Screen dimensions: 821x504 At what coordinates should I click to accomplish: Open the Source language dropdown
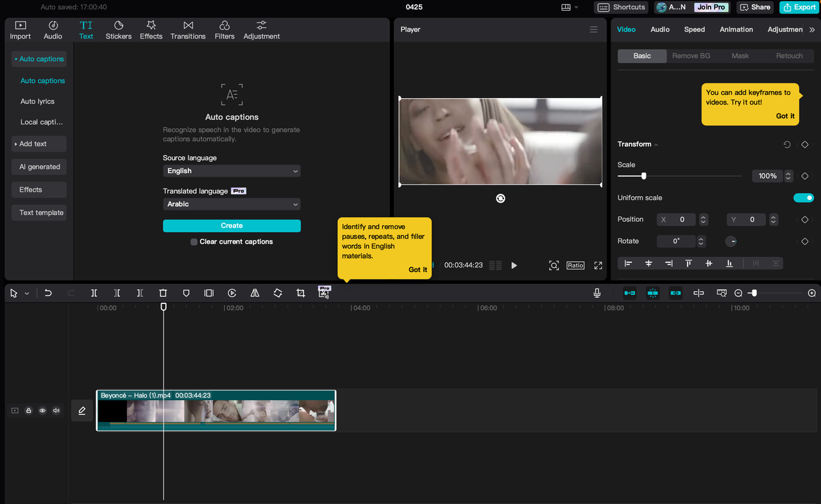[x=232, y=171]
